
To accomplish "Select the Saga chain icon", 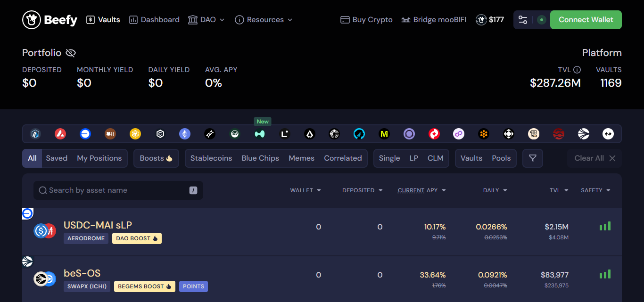I will point(509,134).
